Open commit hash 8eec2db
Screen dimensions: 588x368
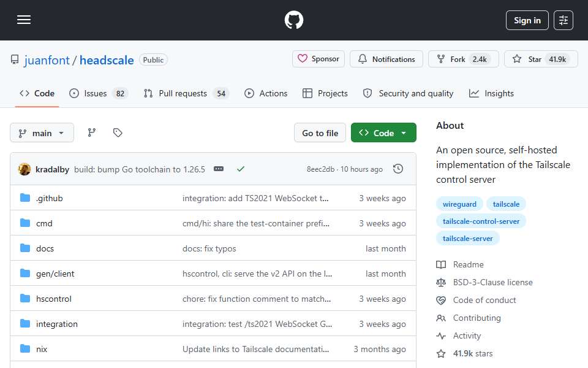click(x=320, y=169)
